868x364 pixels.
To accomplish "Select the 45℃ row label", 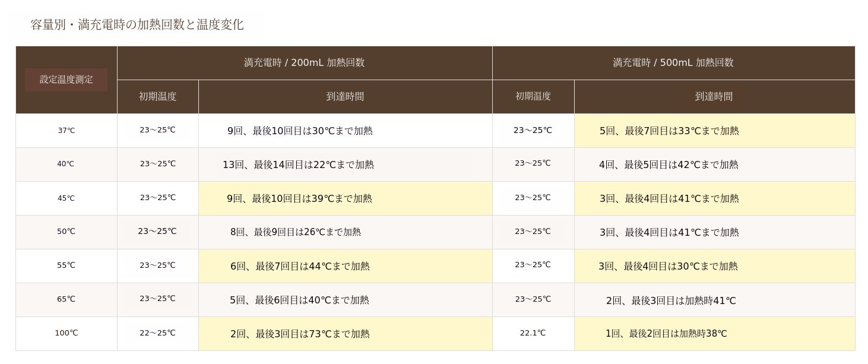I will (x=66, y=198).
